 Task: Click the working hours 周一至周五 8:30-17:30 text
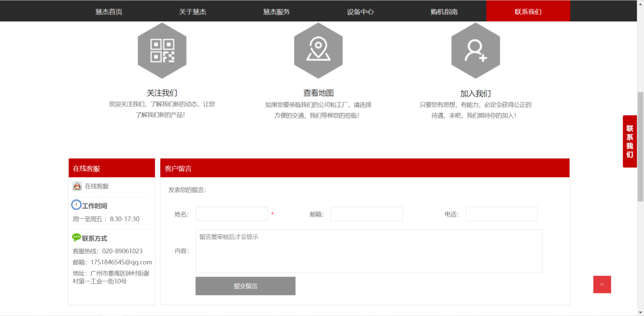tap(106, 219)
